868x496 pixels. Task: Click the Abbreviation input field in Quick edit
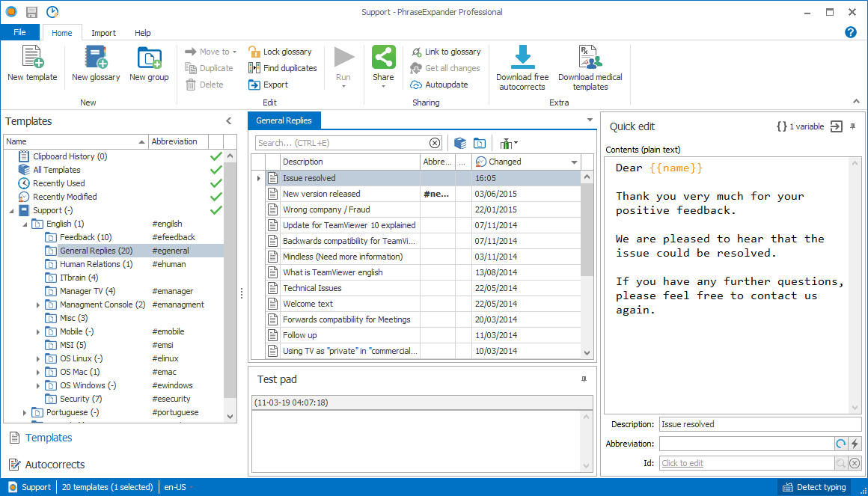tap(747, 444)
